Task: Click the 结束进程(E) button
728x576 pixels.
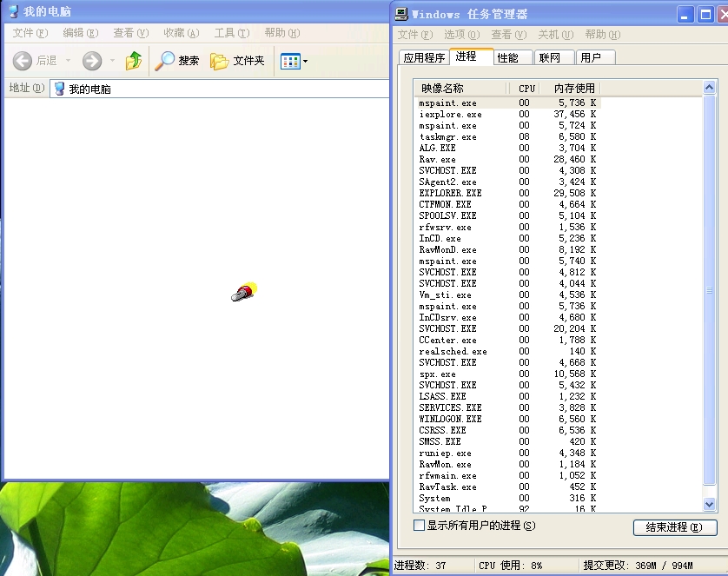Action: (x=675, y=527)
